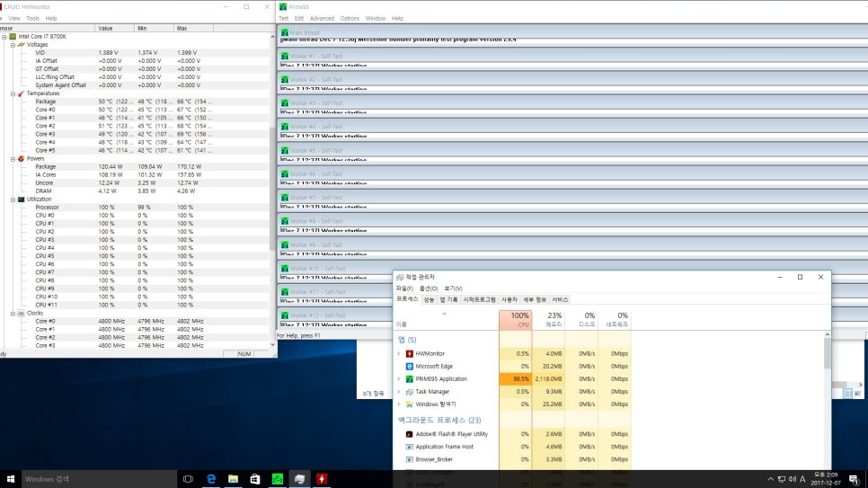
Task: Collapse the Temperatures tree node
Action: pyautogui.click(x=13, y=93)
